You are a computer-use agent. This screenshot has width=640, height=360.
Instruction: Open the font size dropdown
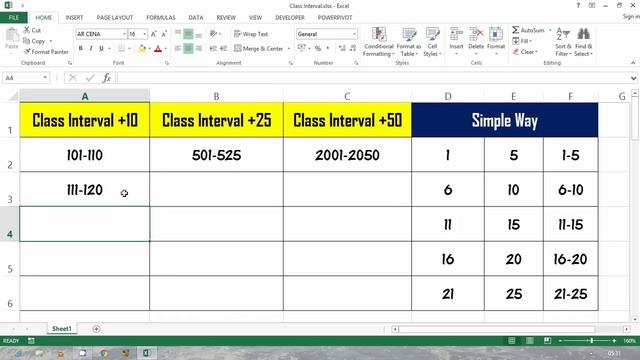(144, 34)
